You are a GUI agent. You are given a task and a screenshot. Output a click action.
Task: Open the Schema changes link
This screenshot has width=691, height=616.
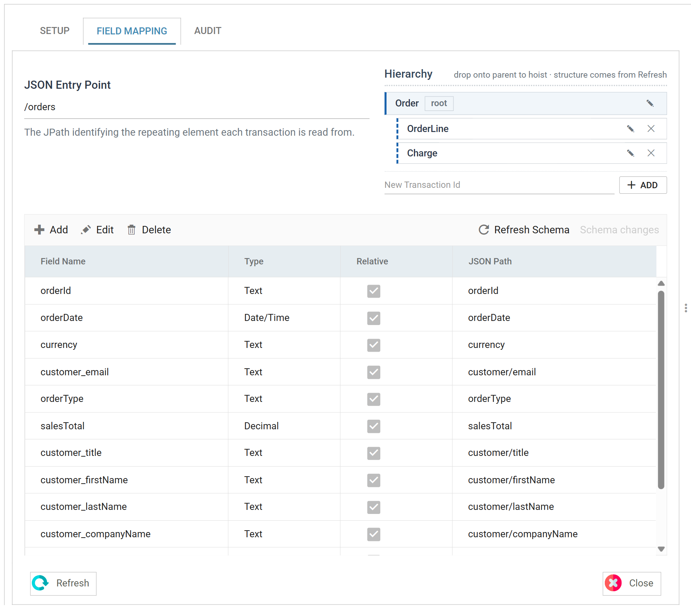(x=619, y=230)
